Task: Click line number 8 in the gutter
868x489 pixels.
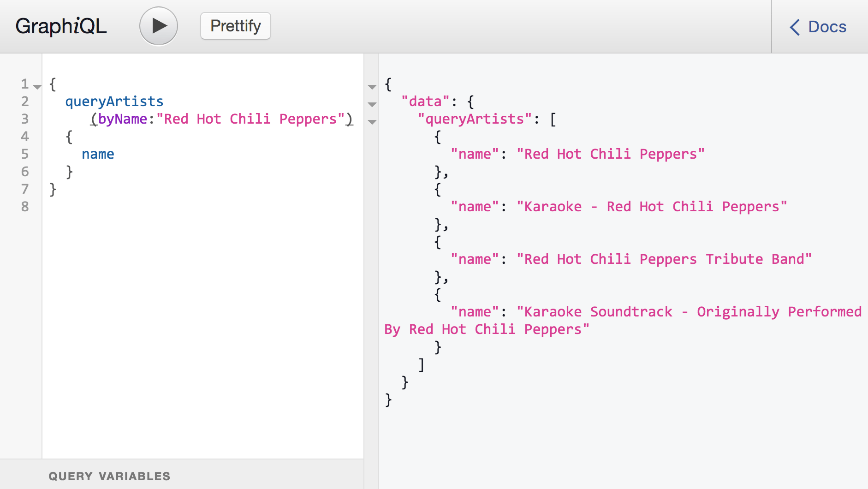Action: click(x=25, y=207)
